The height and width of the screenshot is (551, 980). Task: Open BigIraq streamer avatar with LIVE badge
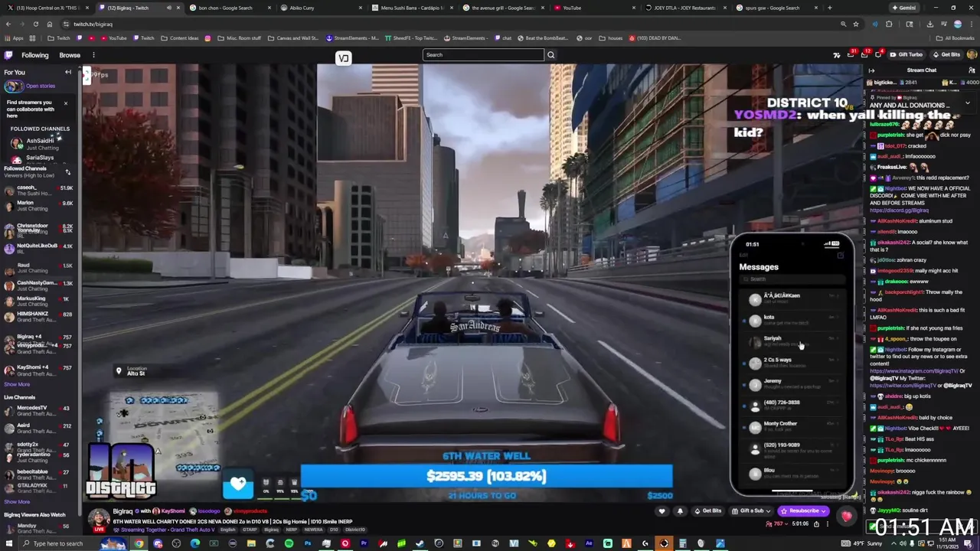pyautogui.click(x=99, y=520)
